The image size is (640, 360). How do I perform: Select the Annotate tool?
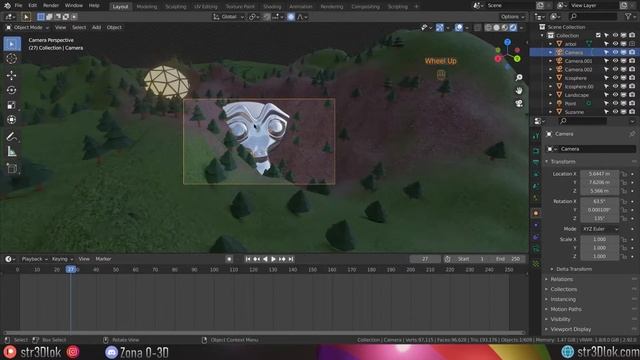(12, 136)
